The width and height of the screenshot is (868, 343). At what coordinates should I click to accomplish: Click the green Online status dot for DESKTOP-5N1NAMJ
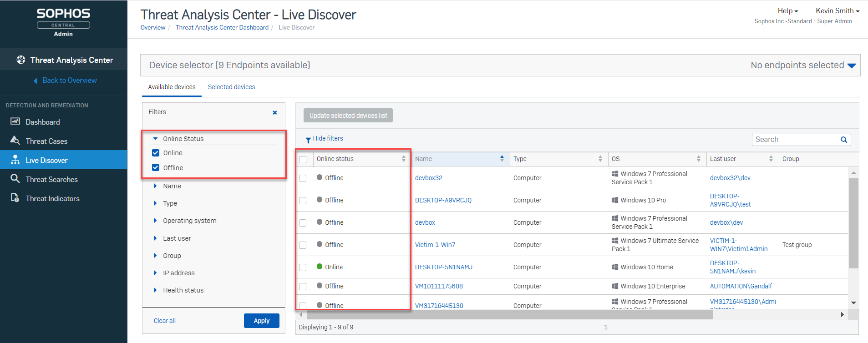pos(320,267)
